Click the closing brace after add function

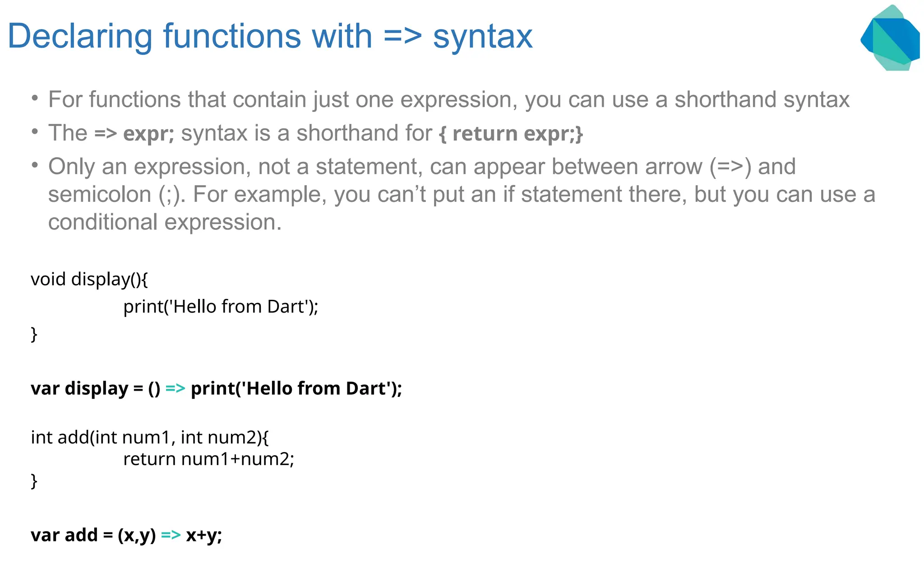34,481
